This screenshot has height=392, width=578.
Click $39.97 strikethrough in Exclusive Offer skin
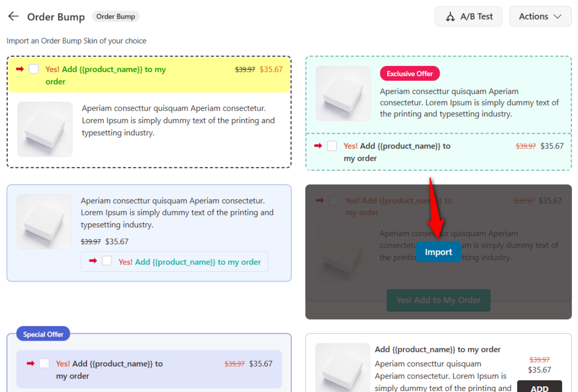pos(526,146)
